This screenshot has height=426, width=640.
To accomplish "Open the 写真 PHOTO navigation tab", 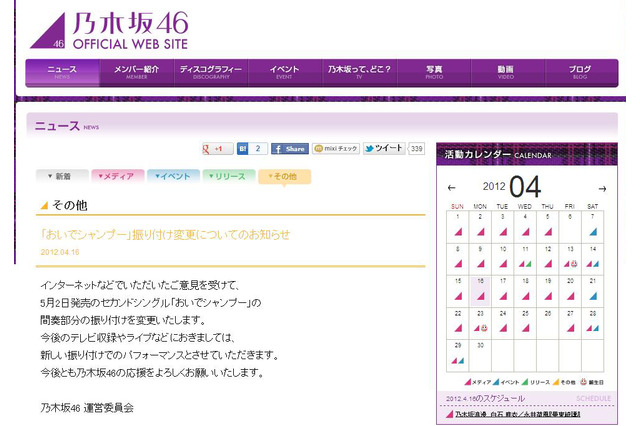I will point(434,73).
